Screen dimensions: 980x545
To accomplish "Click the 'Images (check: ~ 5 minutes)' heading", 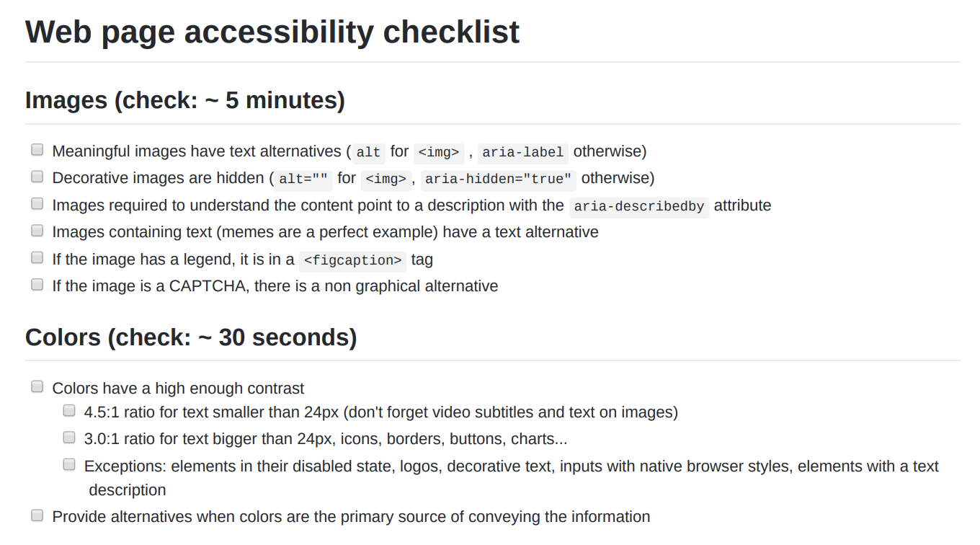I will pyautogui.click(x=184, y=100).
